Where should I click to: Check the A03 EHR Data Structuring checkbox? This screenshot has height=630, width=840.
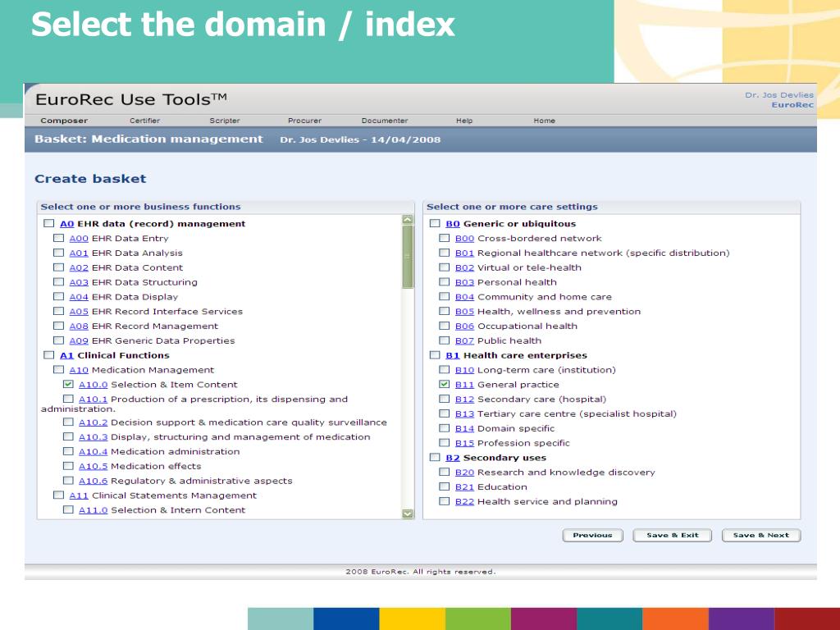click(x=58, y=282)
